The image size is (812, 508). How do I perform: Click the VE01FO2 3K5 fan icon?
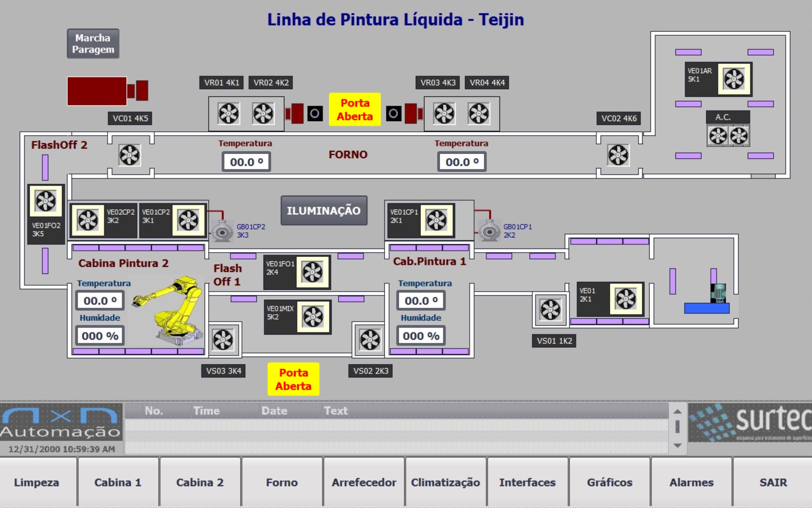pyautogui.click(x=46, y=201)
